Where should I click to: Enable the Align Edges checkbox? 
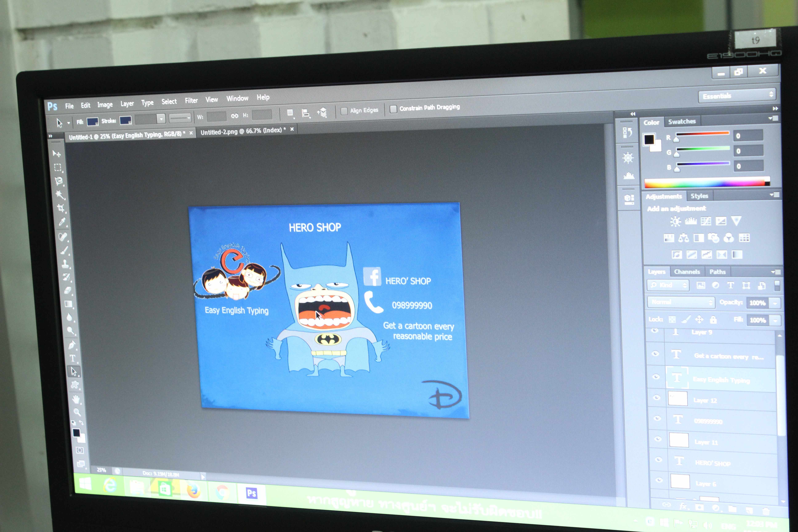click(x=344, y=111)
